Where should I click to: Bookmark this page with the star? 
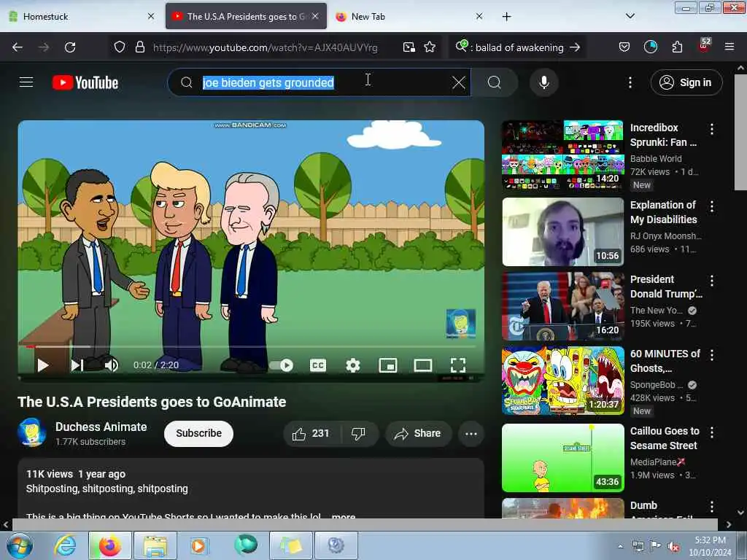430,47
